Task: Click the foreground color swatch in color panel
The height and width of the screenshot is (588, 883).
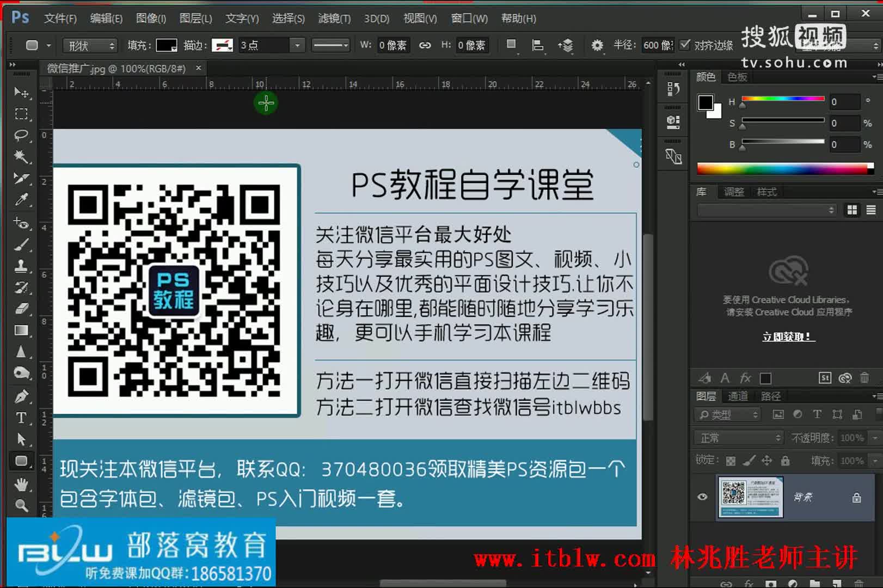Action: pyautogui.click(x=706, y=102)
